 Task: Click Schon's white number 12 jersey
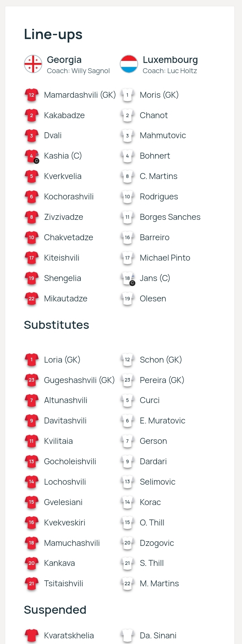[127, 360]
